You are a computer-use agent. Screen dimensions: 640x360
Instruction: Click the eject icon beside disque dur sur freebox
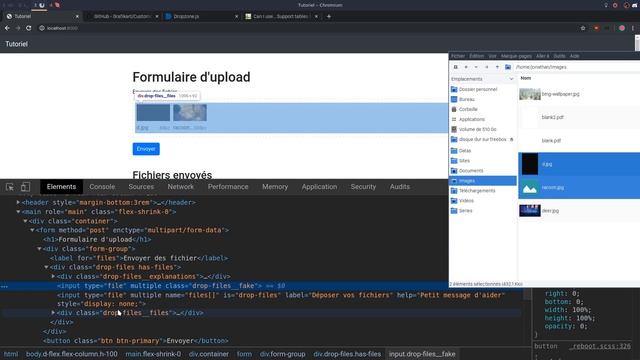click(x=511, y=139)
